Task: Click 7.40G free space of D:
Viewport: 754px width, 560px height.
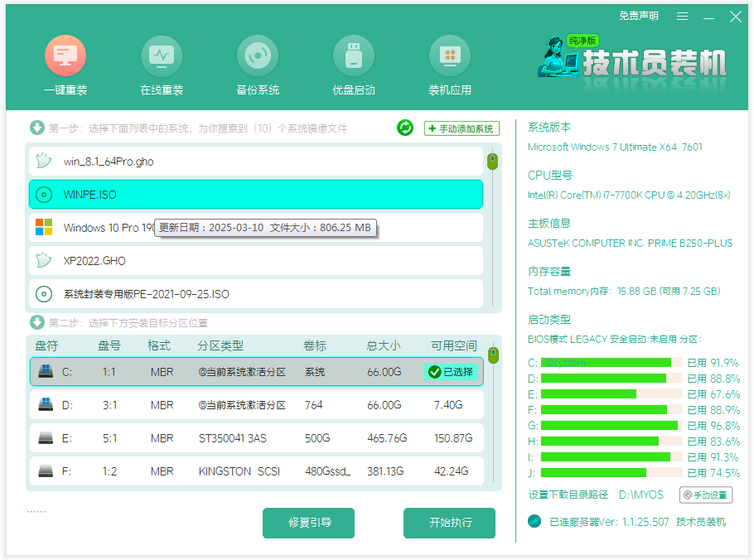Action: pos(448,405)
